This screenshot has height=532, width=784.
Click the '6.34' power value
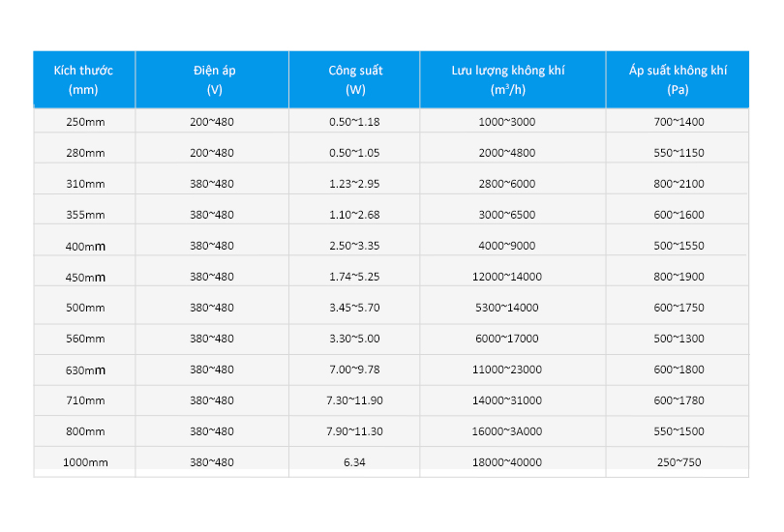click(x=354, y=462)
